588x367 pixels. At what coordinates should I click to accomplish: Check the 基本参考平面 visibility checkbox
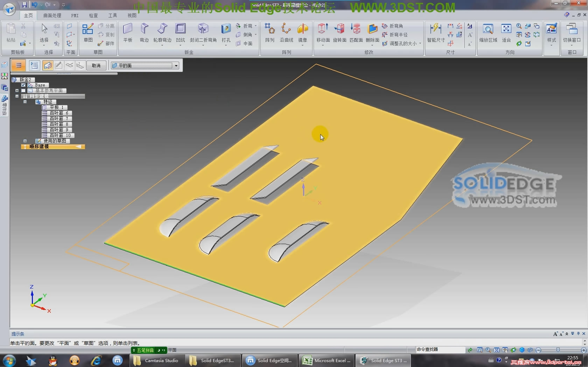click(x=23, y=91)
